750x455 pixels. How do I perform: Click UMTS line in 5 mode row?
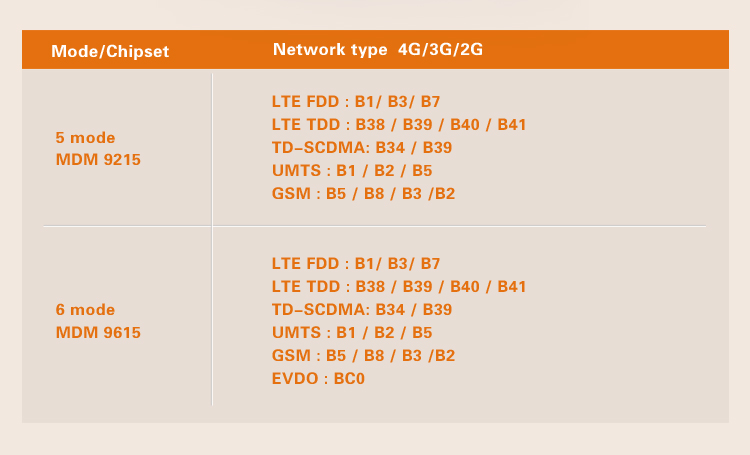(x=352, y=170)
